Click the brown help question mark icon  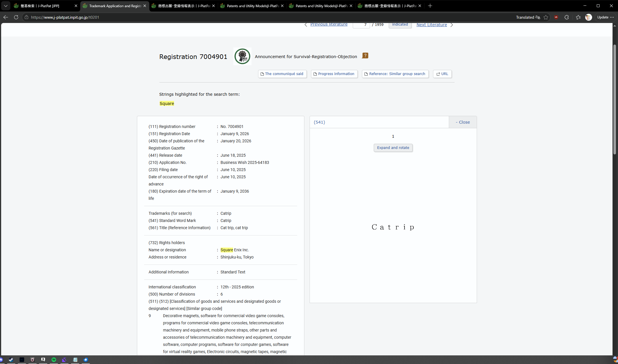click(365, 56)
